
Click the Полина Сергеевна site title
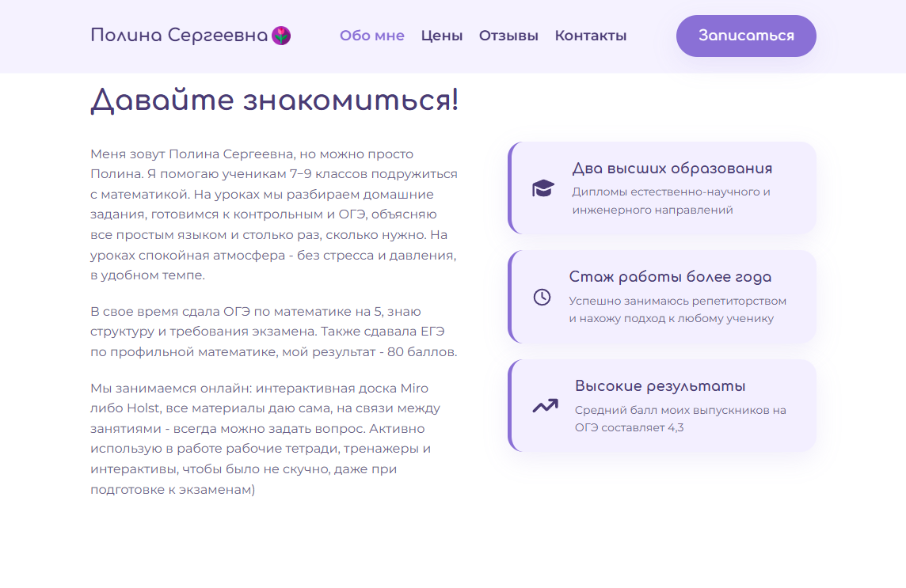coord(179,36)
